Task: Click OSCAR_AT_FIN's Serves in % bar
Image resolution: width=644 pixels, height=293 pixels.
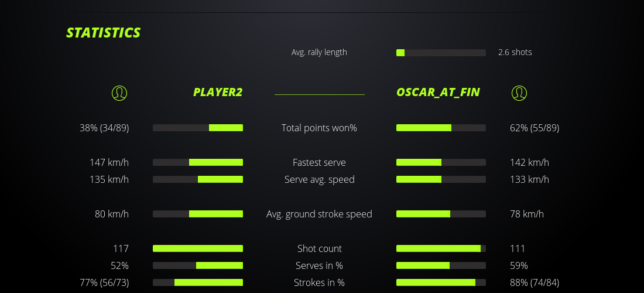Action: [x=441, y=265]
